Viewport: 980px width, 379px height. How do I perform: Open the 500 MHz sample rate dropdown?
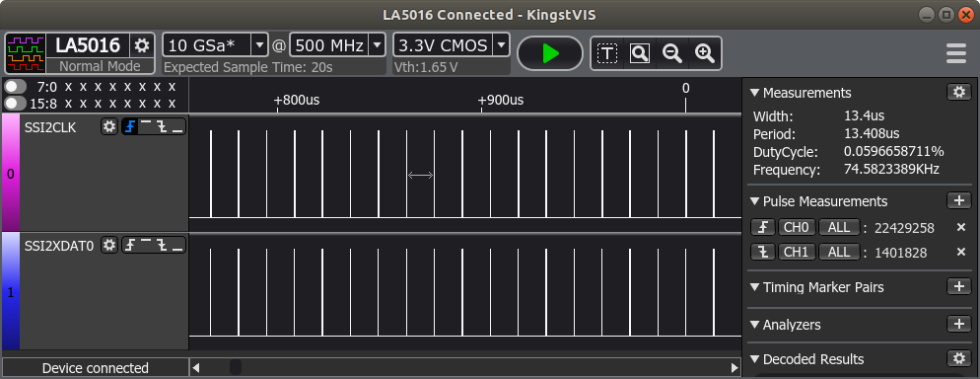pyautogui.click(x=377, y=45)
